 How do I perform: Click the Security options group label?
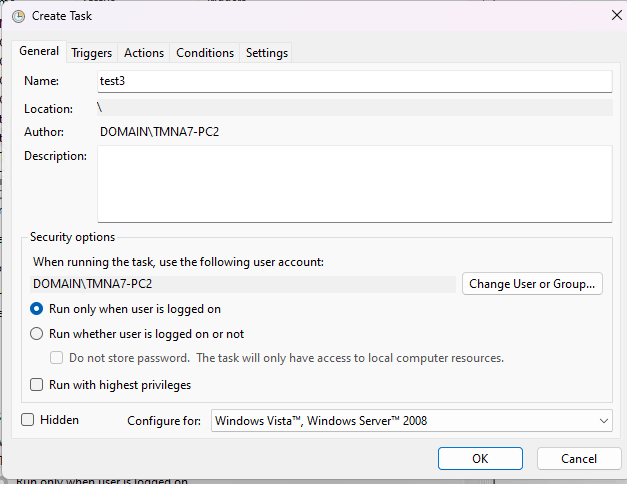[72, 237]
